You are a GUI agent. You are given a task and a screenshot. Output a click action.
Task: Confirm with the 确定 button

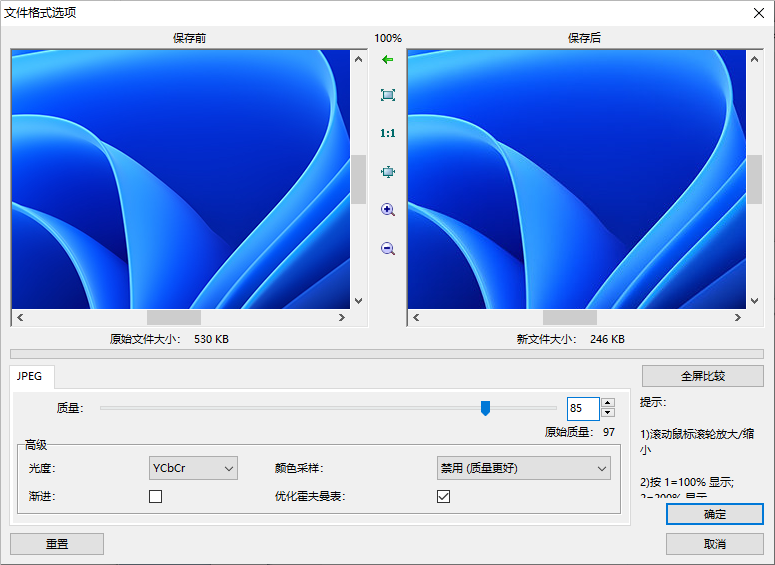(714, 514)
